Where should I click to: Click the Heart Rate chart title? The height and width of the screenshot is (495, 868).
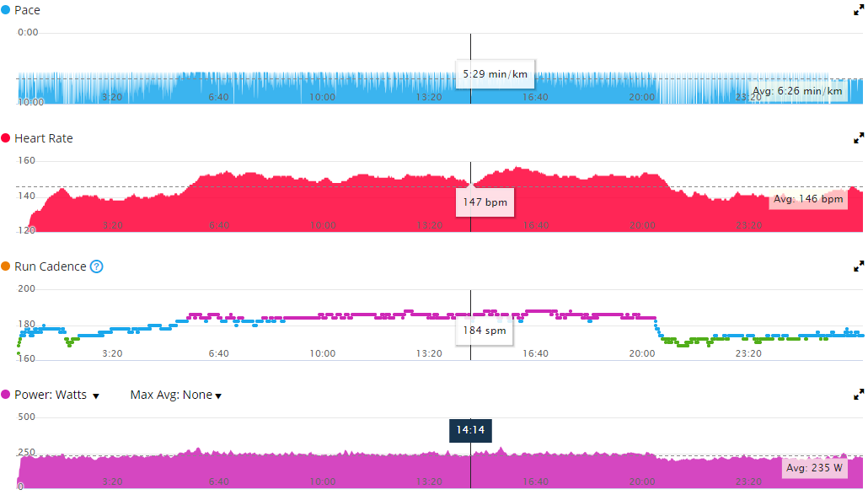coord(44,138)
